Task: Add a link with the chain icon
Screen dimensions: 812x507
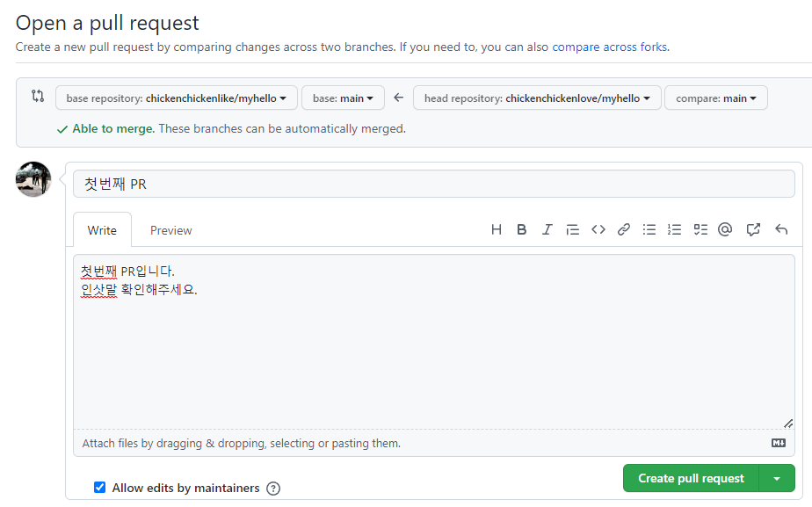Action: [x=624, y=229]
